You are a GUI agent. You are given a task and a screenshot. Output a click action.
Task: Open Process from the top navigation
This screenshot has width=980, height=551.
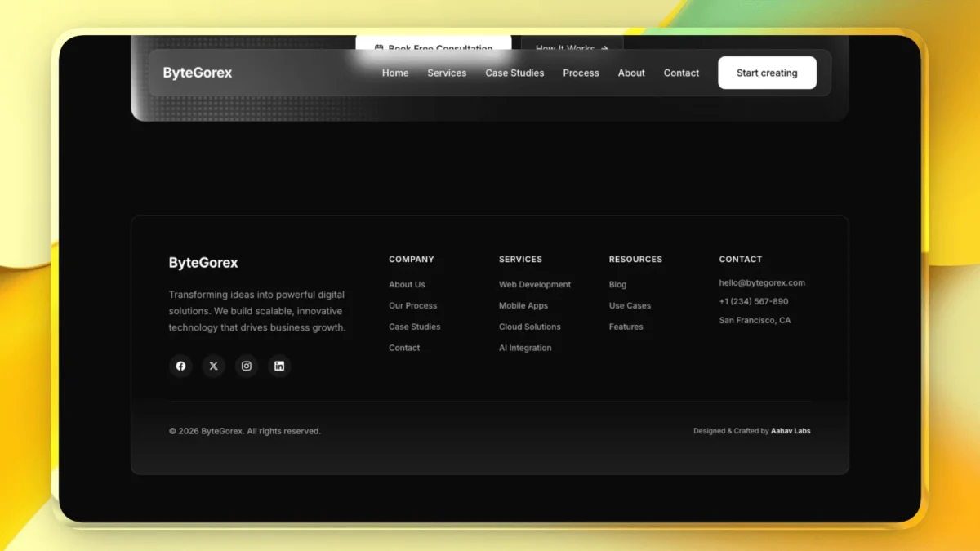[581, 73]
